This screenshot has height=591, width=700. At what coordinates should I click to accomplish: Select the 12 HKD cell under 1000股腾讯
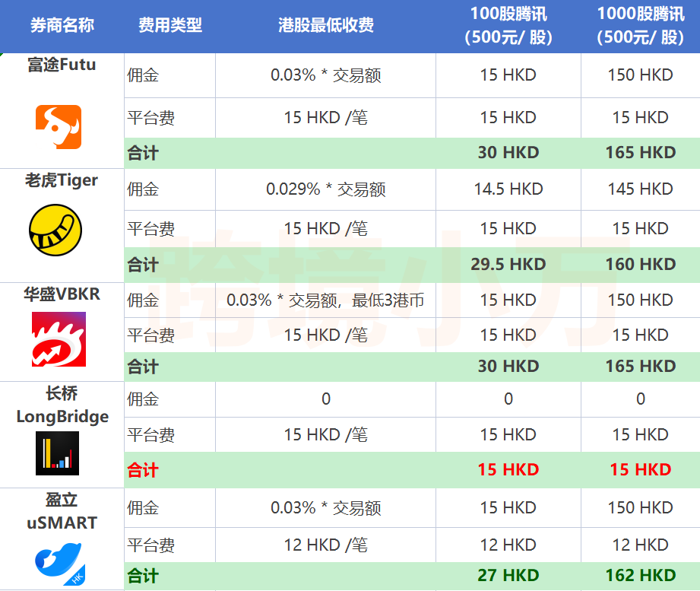pos(641,545)
